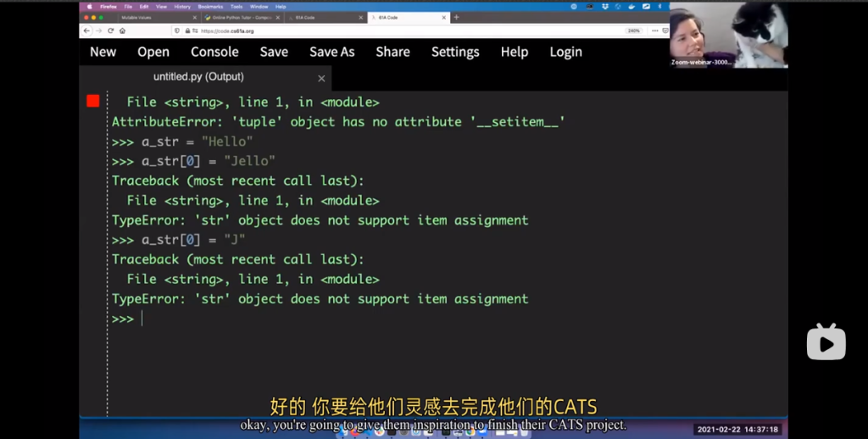
Task: Close the untitled.py (Output) tab
Action: click(x=321, y=78)
